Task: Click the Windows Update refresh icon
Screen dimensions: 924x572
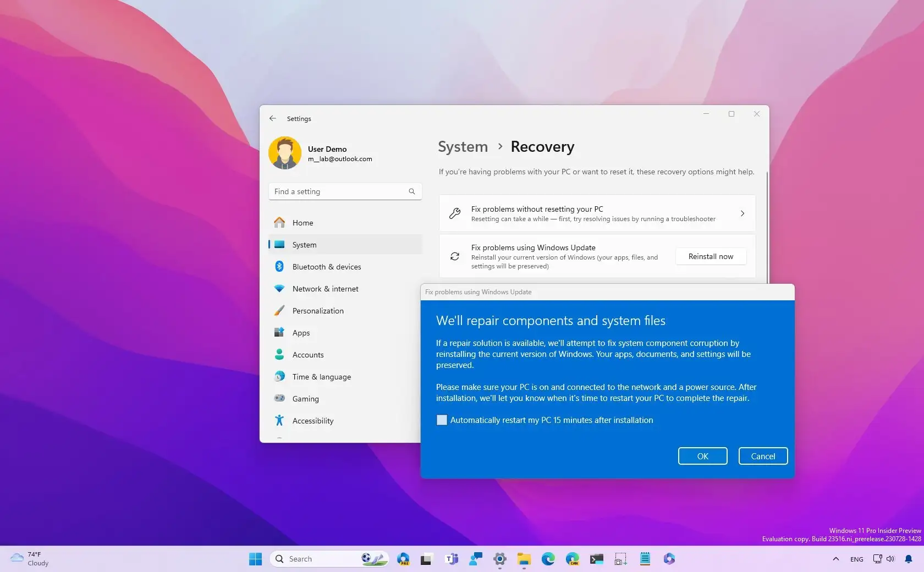Action: pyautogui.click(x=455, y=256)
